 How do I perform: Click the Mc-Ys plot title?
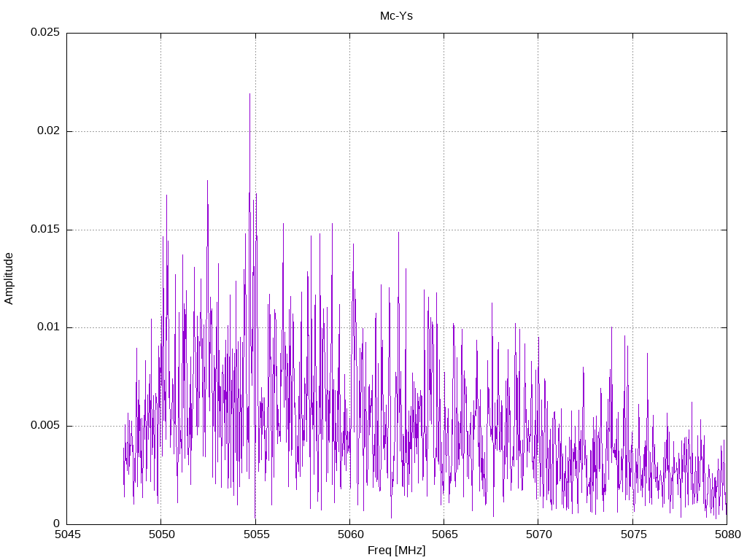pos(396,16)
